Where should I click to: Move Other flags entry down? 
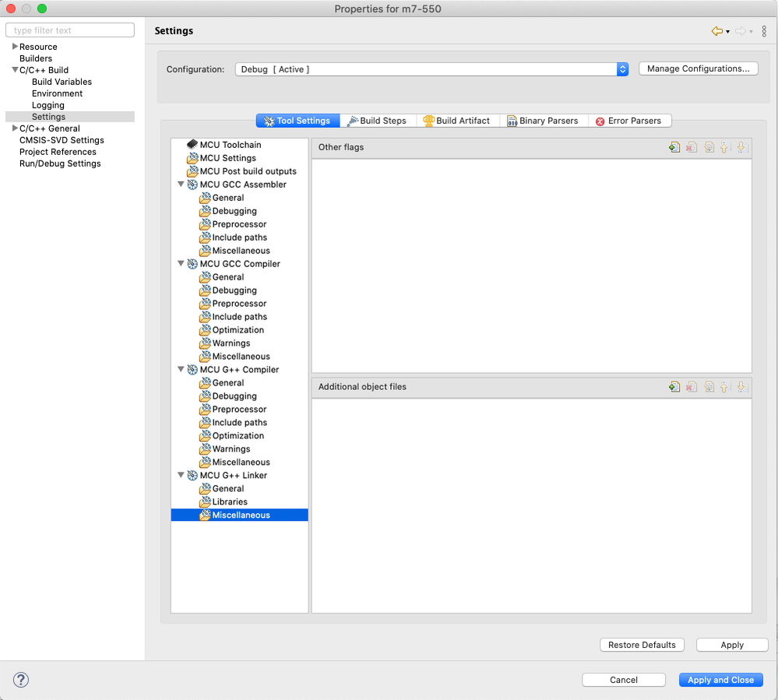[741, 147]
